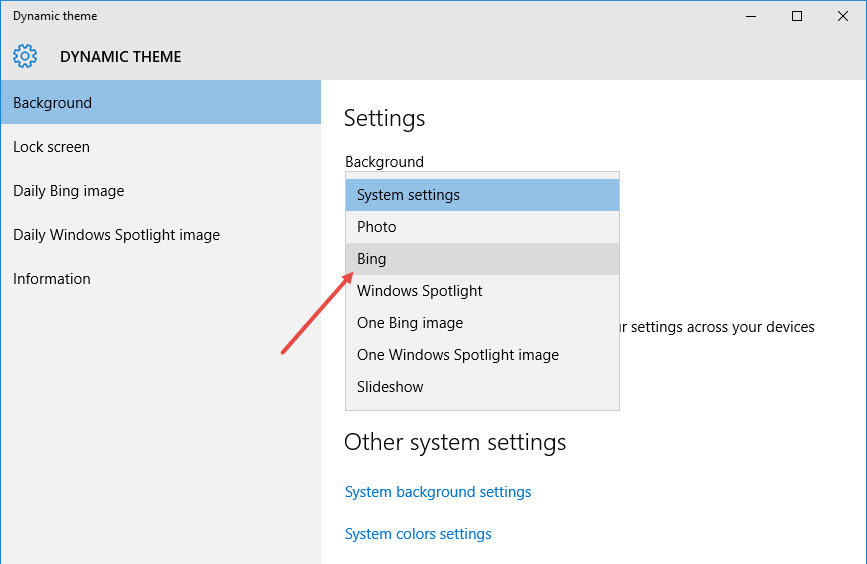Click the System colors settings link
The image size is (867, 564).
click(x=418, y=534)
